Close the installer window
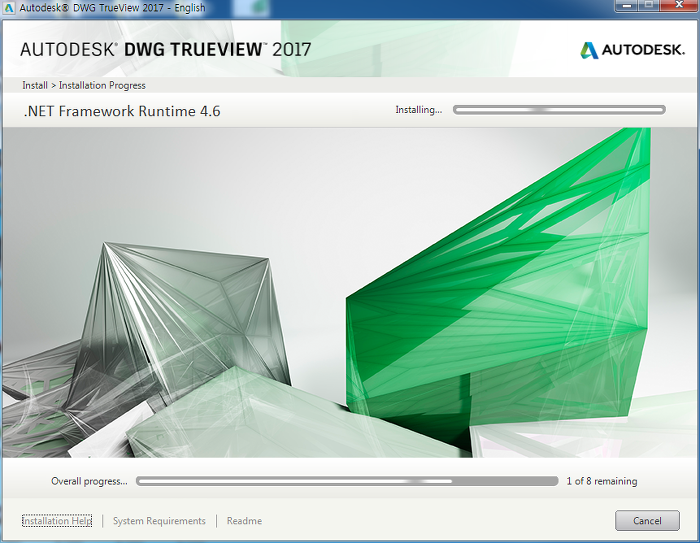The height and width of the screenshot is (543, 700). tap(679, 6)
